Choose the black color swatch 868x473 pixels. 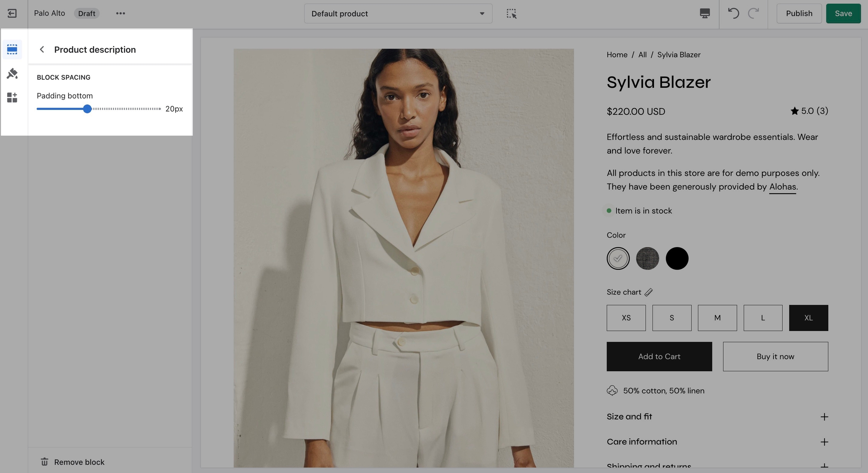tap(677, 258)
